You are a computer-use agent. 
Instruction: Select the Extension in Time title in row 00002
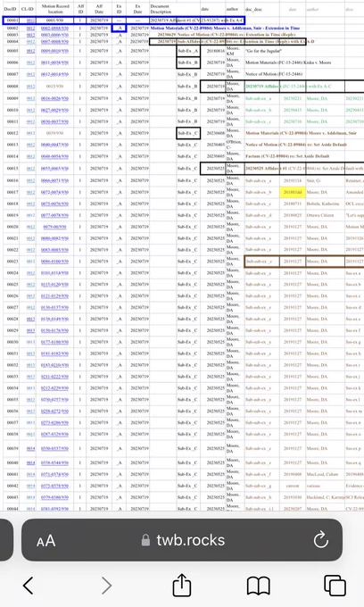pos(225,29)
